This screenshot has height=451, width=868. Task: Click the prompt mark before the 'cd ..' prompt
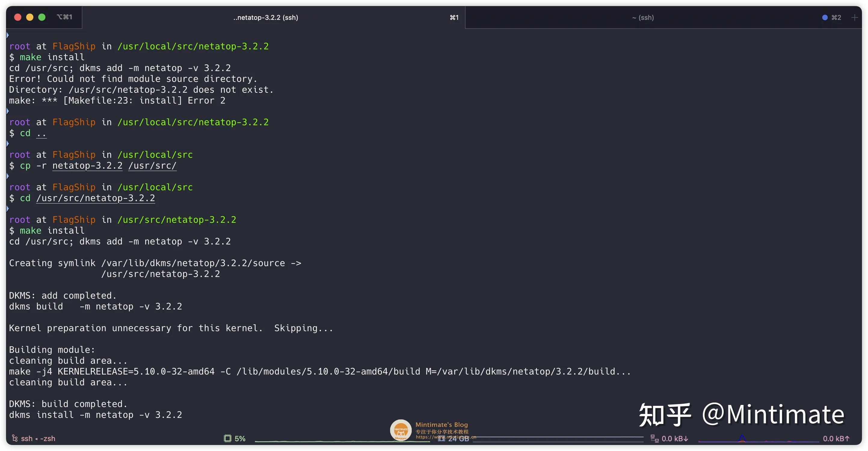click(x=8, y=111)
